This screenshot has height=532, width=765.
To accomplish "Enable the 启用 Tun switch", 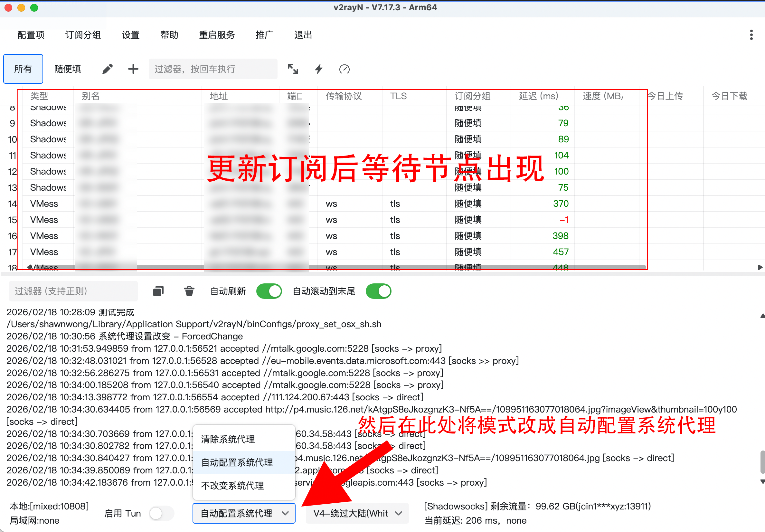I will coord(162,513).
